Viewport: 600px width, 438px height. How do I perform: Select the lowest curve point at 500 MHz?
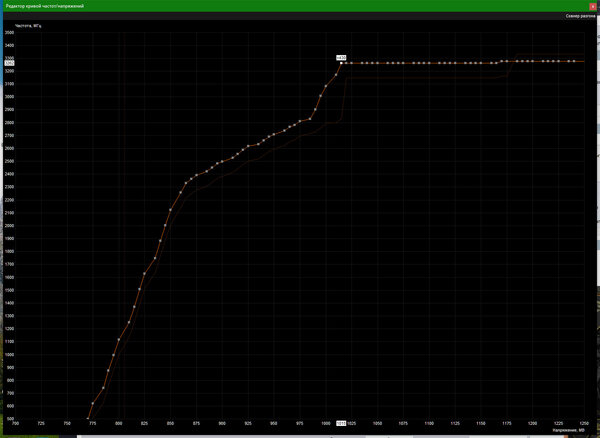click(x=88, y=418)
